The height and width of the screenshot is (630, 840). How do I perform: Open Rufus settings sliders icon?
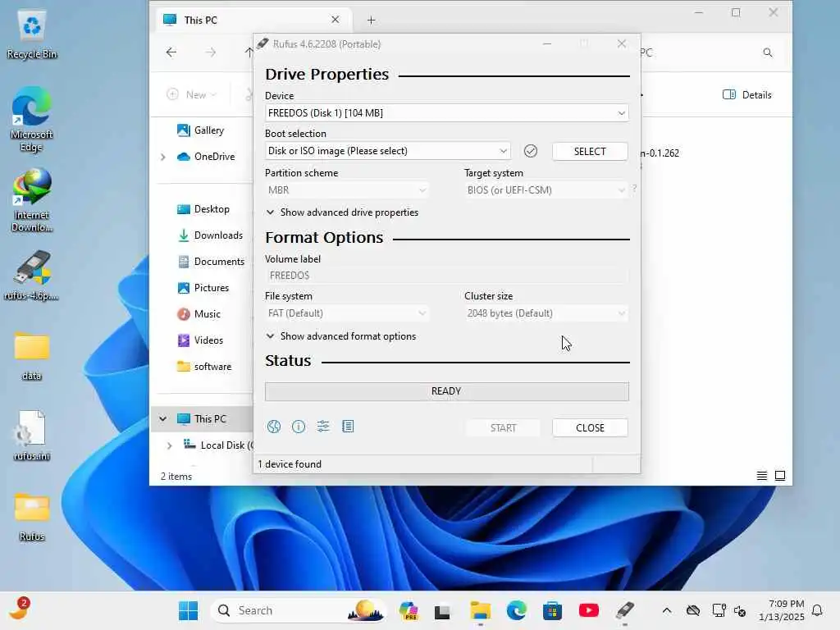tap(323, 427)
